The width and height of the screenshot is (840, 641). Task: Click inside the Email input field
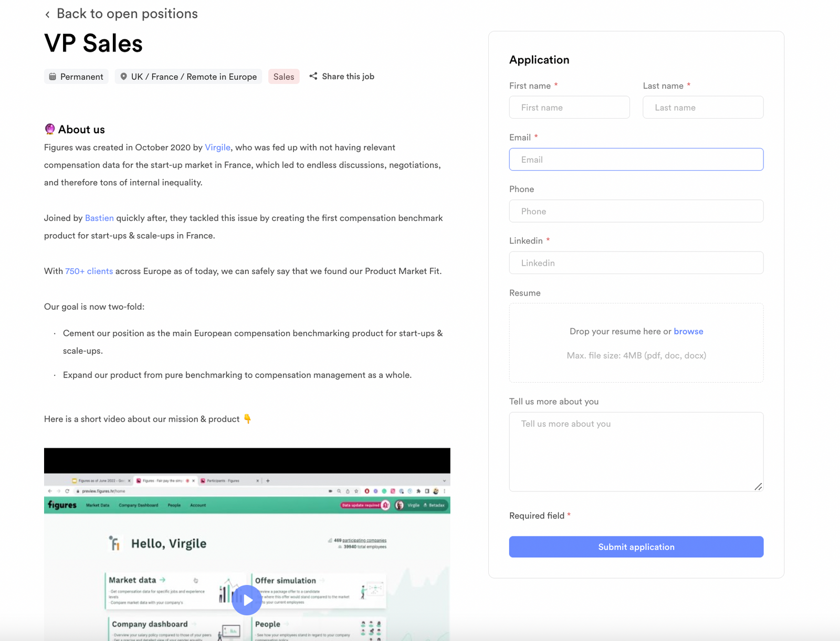(636, 159)
